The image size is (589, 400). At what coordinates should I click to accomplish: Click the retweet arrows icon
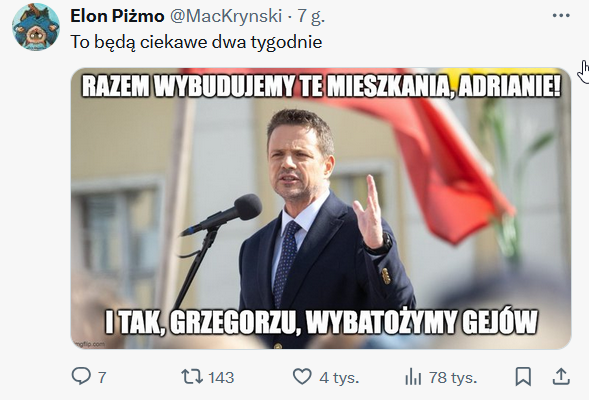click(x=192, y=376)
